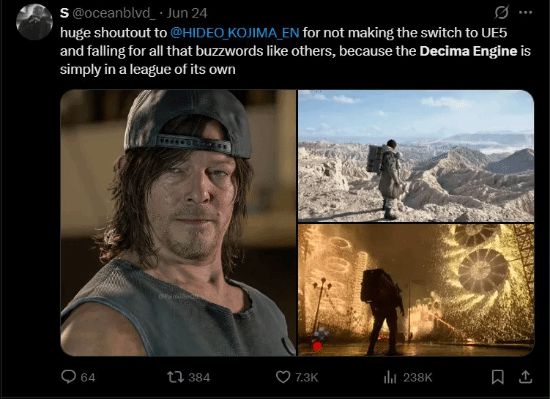Viewport: 550px width, 399px height.
Task: View analytics via bar chart icon
Action: (390, 377)
